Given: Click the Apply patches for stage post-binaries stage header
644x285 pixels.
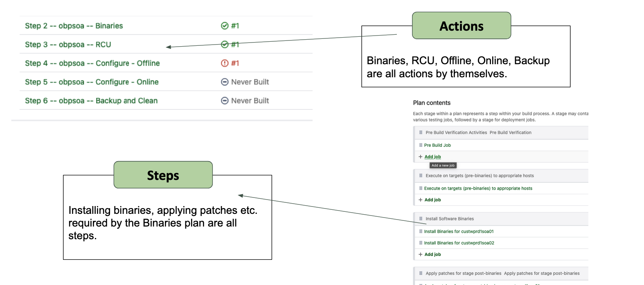Looking at the screenshot, I should click(x=501, y=274).
